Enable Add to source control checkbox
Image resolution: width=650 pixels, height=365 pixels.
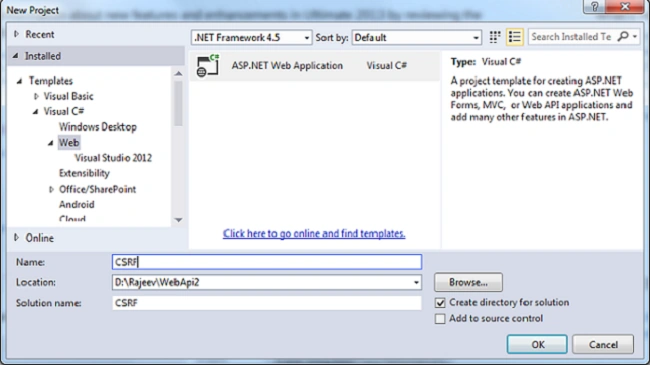(x=440, y=319)
